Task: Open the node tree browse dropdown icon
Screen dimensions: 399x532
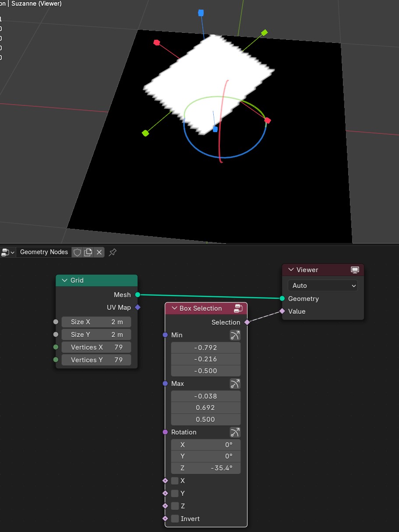Action: 8,252
